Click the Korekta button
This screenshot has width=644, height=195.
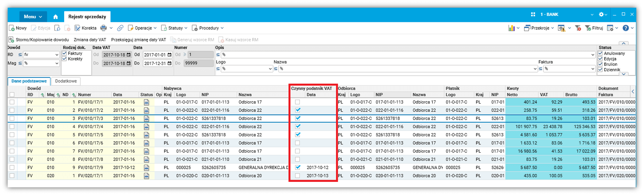click(x=86, y=28)
